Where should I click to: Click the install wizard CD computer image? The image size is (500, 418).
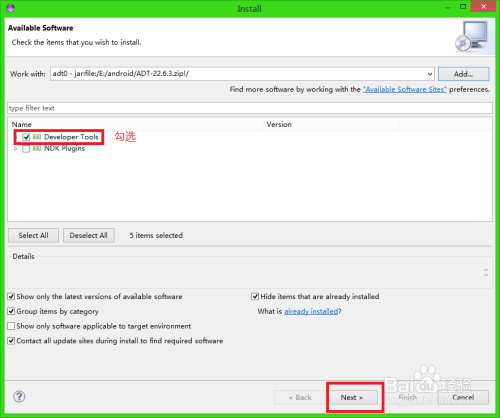472,36
